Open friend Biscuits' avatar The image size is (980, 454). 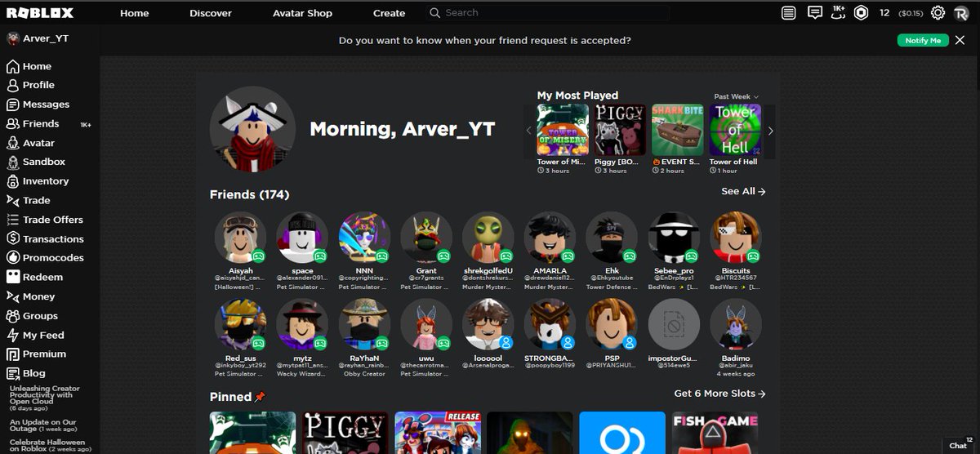pos(736,238)
